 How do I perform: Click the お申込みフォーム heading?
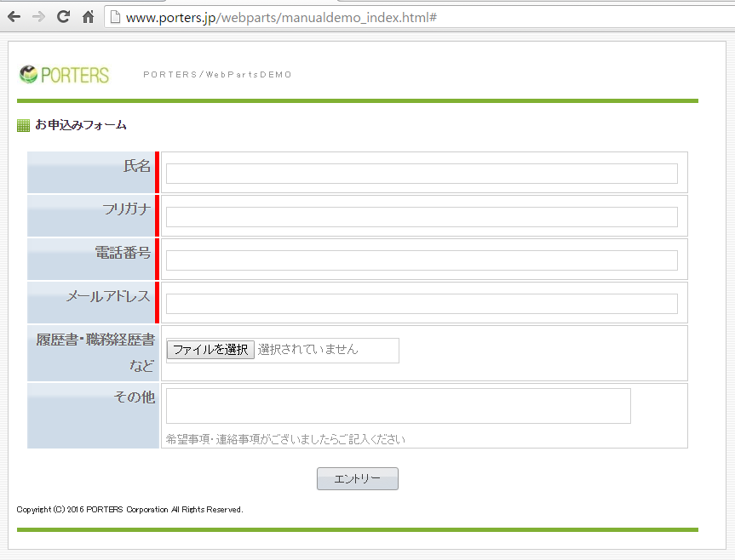[81, 126]
